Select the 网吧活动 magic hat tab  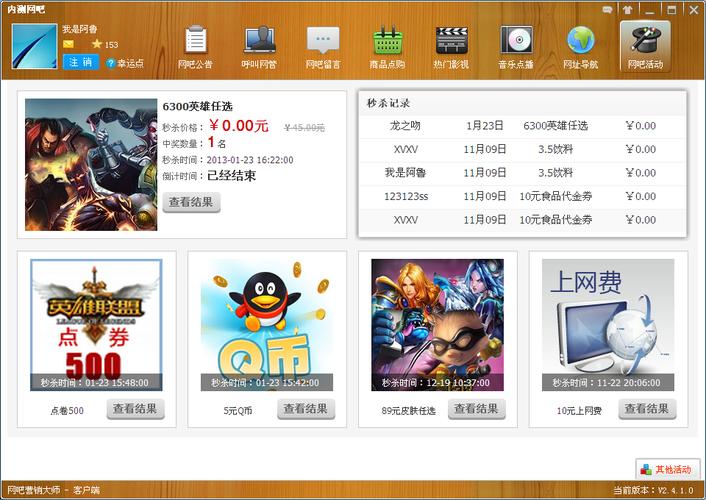[x=645, y=47]
